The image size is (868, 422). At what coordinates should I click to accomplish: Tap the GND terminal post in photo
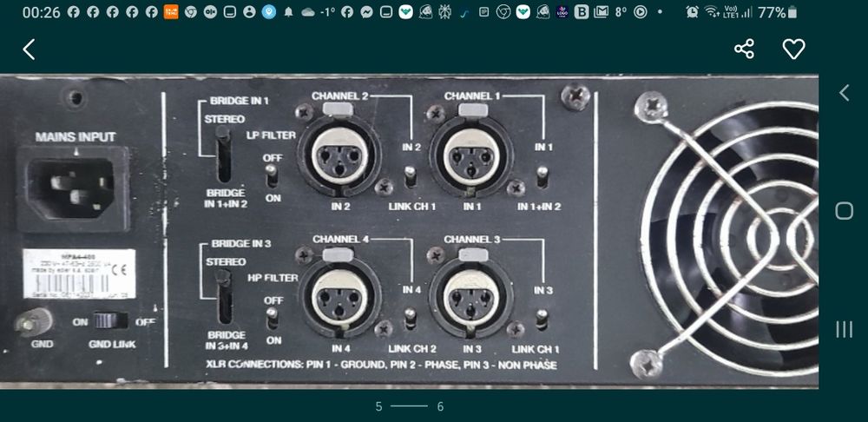[x=34, y=322]
